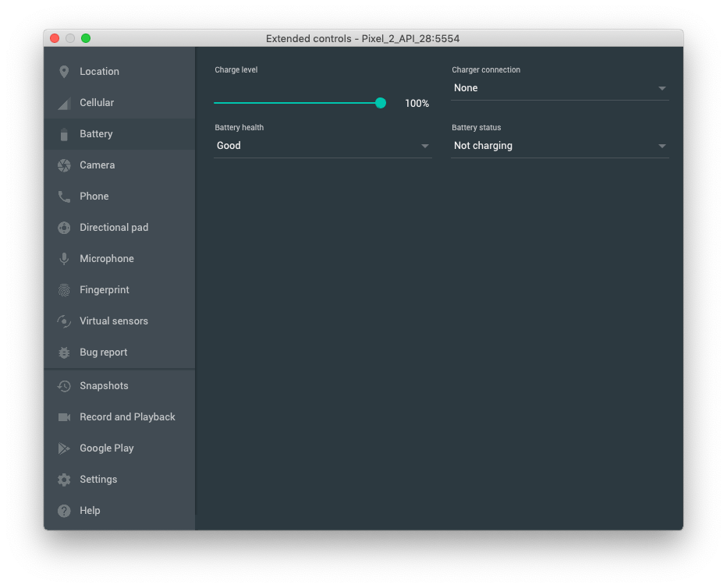727x588 pixels.
Task: Click the Settings gear icon
Action: 64,480
